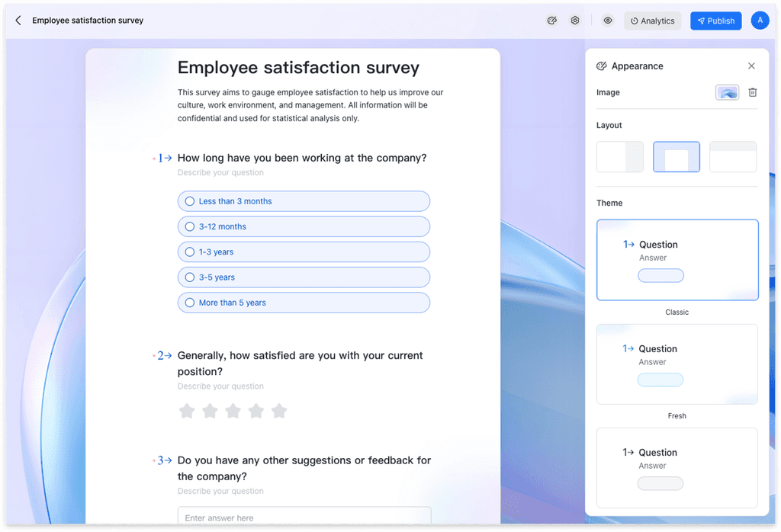Select the '3-12 months' radio option

(304, 226)
